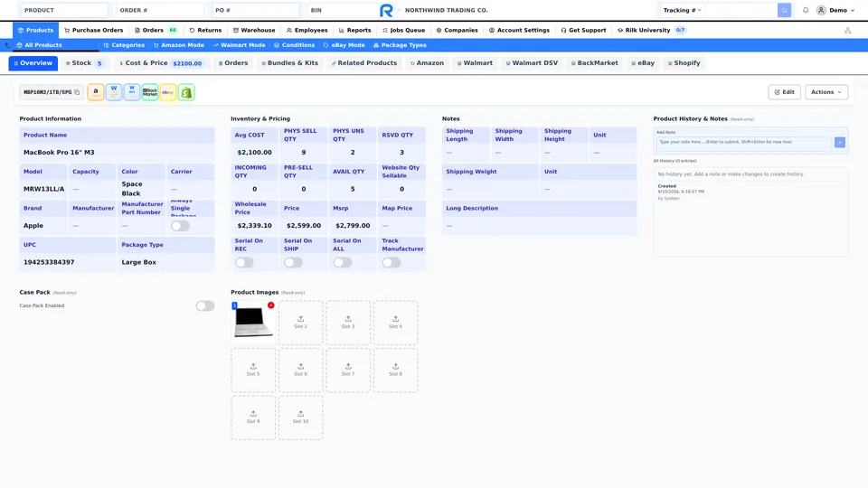Click the UPC value 194253384397
Screen dimensions: 868x488
click(49, 262)
